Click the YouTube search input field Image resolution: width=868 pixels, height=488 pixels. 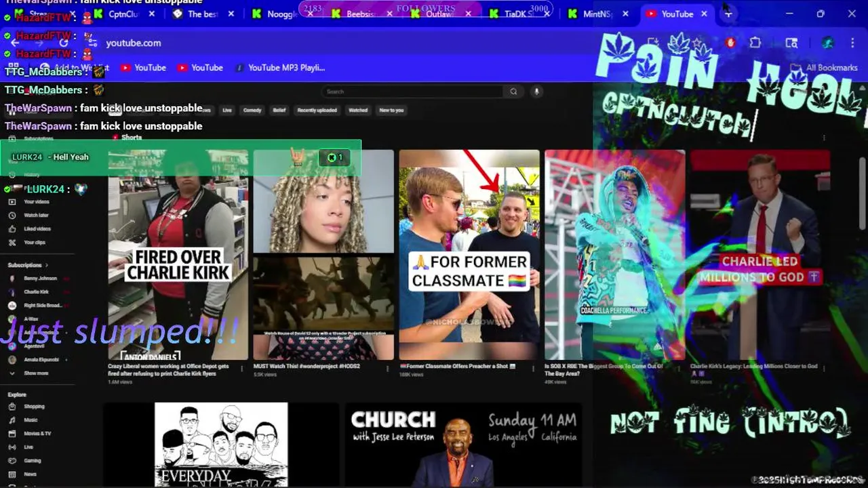pos(412,91)
